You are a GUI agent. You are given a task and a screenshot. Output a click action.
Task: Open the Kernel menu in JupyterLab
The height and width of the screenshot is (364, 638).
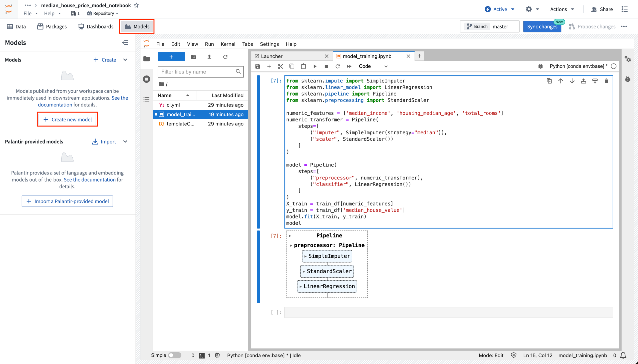click(x=228, y=44)
